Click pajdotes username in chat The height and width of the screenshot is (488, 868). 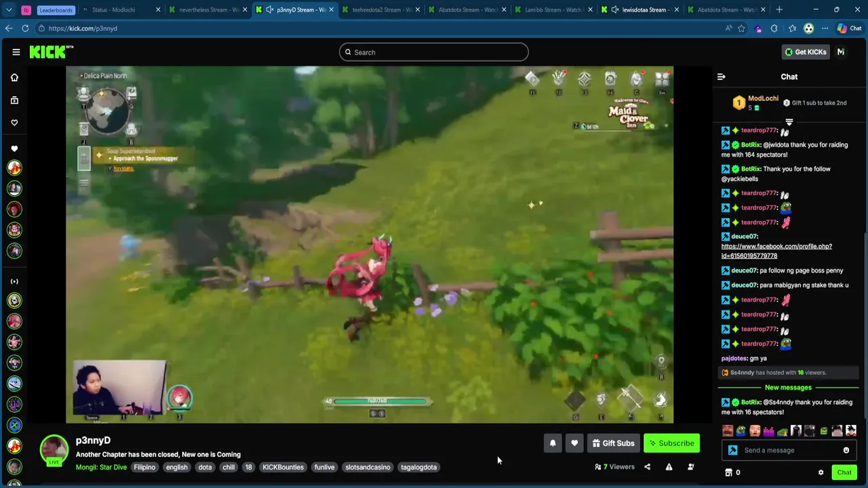734,358
